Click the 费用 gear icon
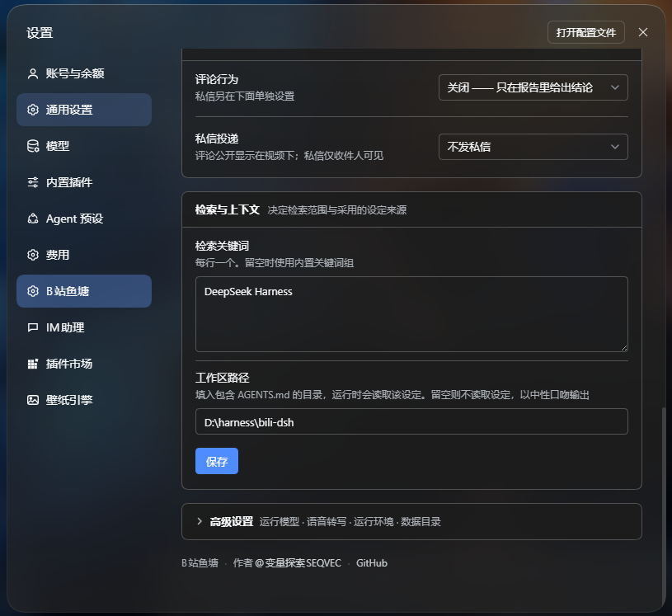Viewport: 672px width, 616px height. point(33,255)
